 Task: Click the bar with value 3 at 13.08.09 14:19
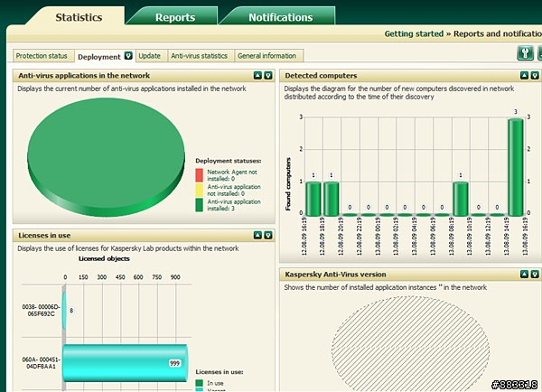tap(516, 167)
